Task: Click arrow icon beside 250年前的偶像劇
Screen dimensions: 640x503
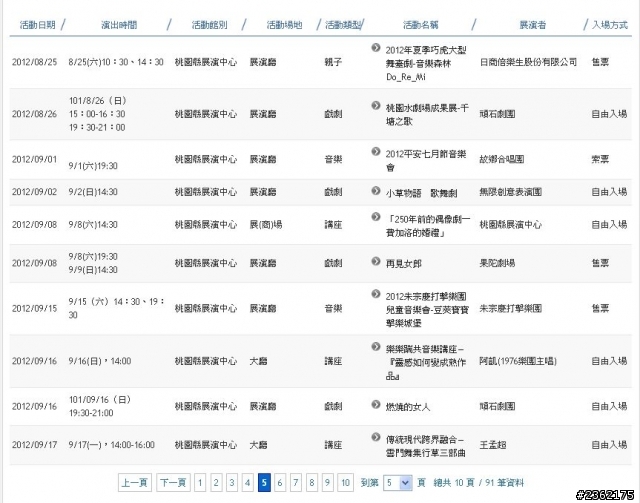Action: point(376,217)
